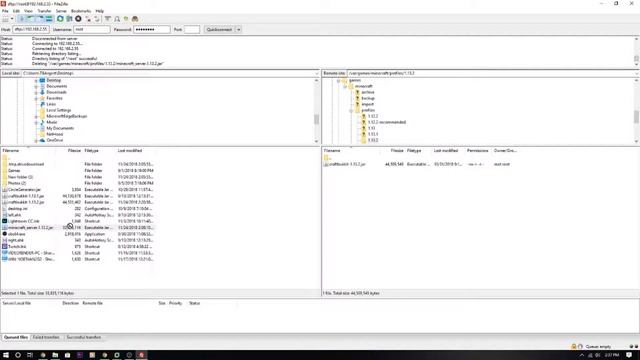Open the directory listing filters dialog
Screen dimensions: 640x360
(108, 19)
